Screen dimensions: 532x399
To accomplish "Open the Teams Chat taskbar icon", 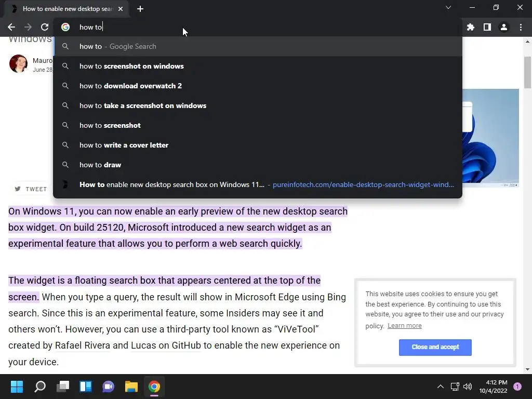I will [x=108, y=387].
